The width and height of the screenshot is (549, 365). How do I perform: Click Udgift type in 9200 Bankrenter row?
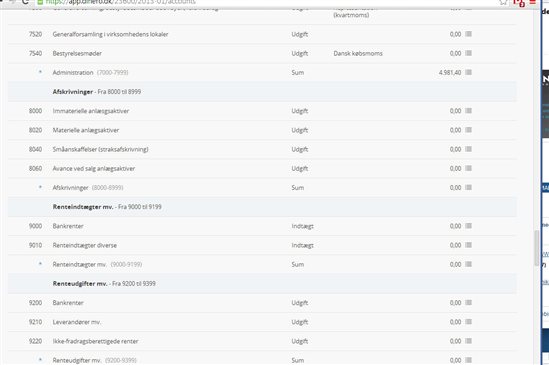click(300, 303)
